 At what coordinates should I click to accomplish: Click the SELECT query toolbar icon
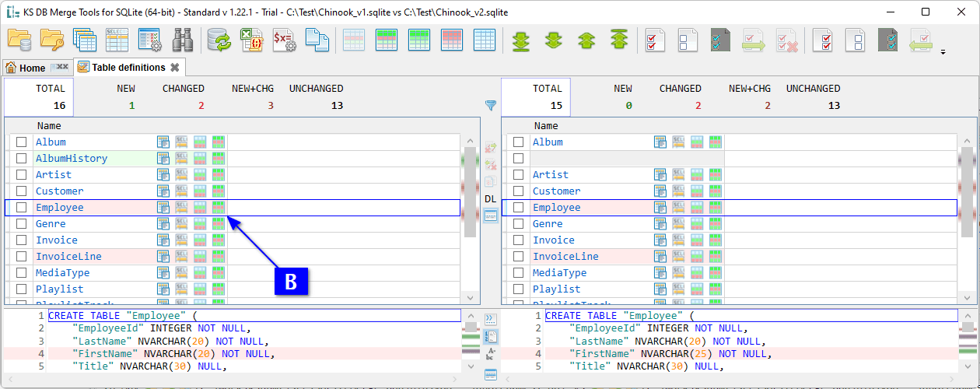pos(117,39)
